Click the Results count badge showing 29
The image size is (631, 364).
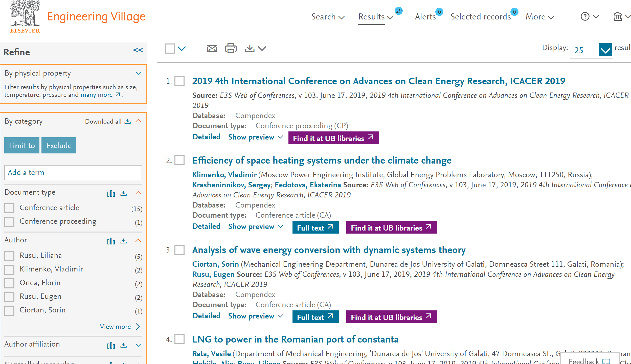click(x=399, y=11)
